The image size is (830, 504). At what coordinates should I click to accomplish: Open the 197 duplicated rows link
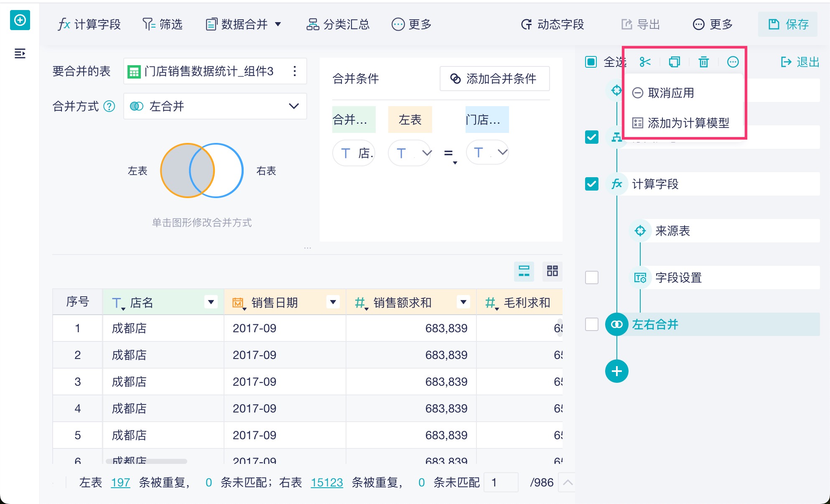tap(120, 483)
